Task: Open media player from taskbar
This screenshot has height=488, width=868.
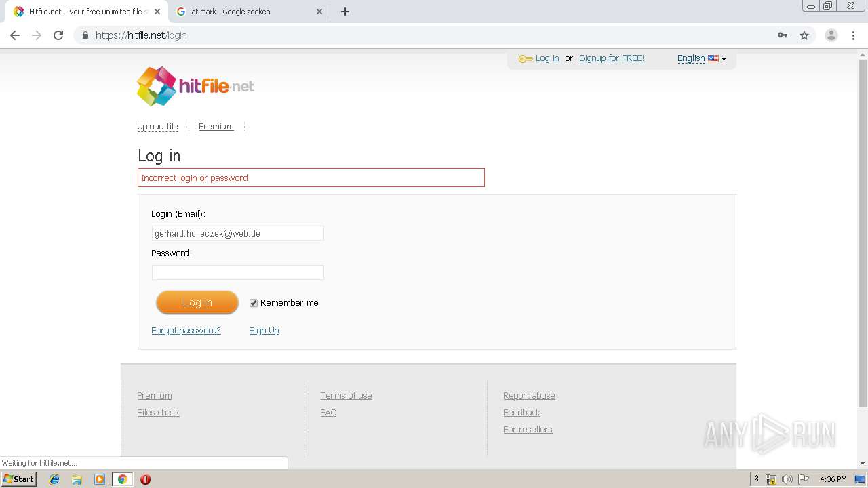Action: [100, 479]
